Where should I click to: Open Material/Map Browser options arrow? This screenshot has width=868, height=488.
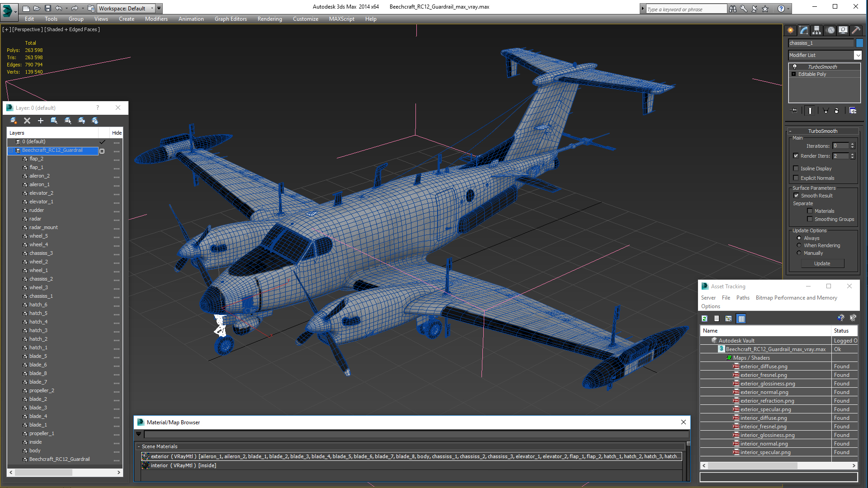point(138,434)
